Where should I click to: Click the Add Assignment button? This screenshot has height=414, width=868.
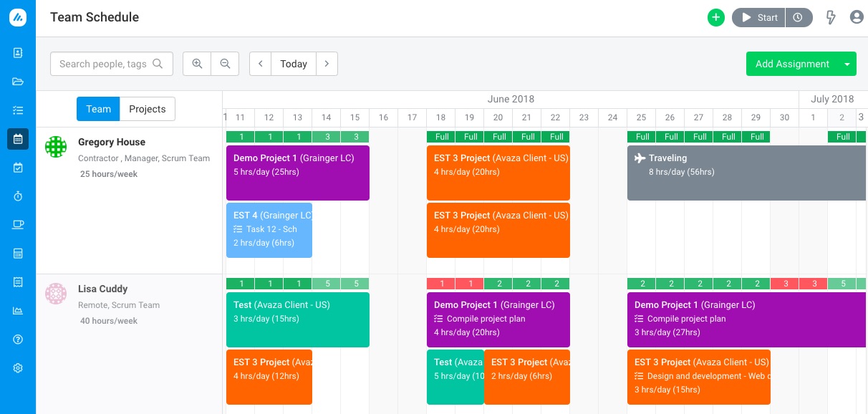(792, 64)
